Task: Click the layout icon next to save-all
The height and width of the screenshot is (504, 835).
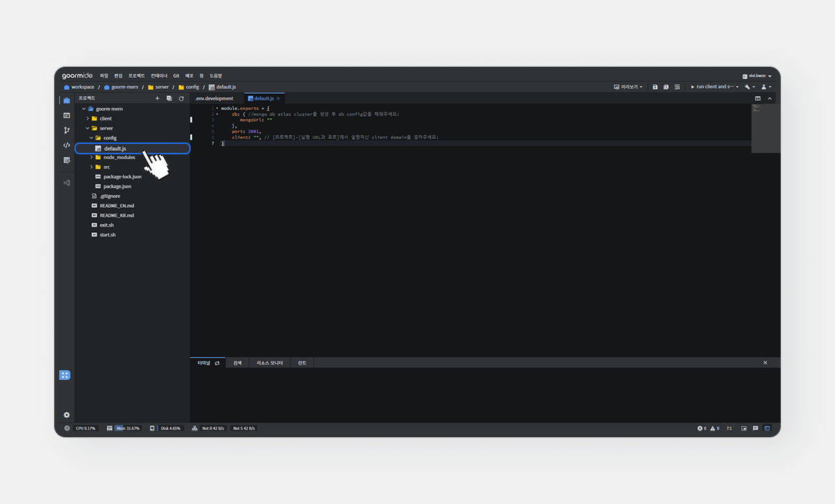Action: (677, 87)
